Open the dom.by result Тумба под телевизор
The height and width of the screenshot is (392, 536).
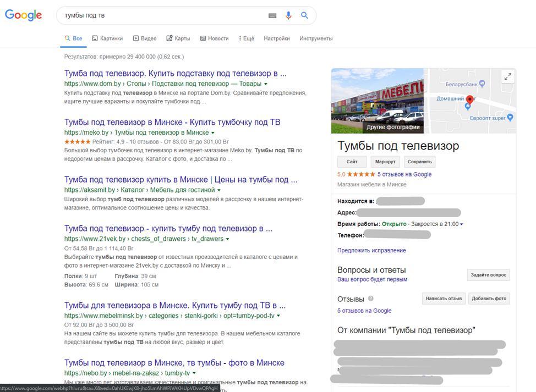[176, 74]
